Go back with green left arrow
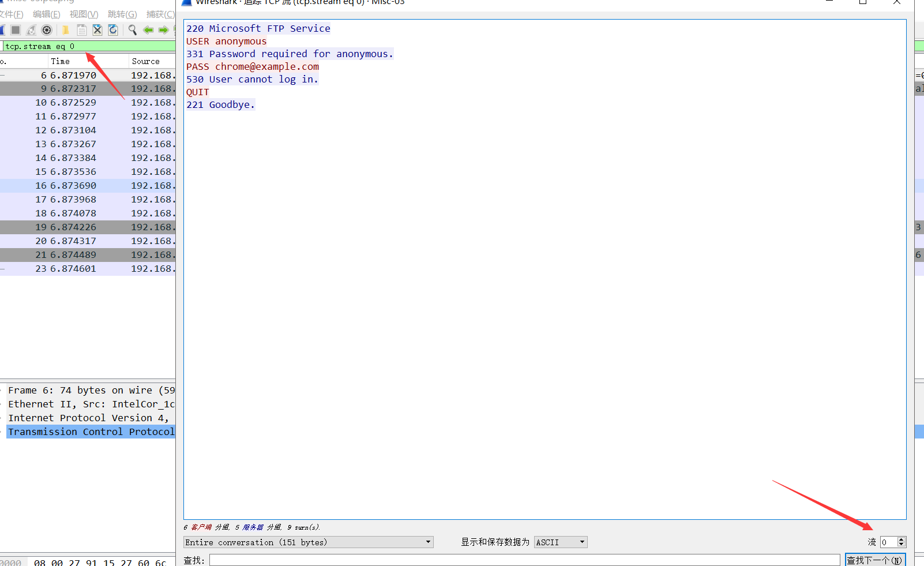The image size is (924, 566). tap(148, 30)
